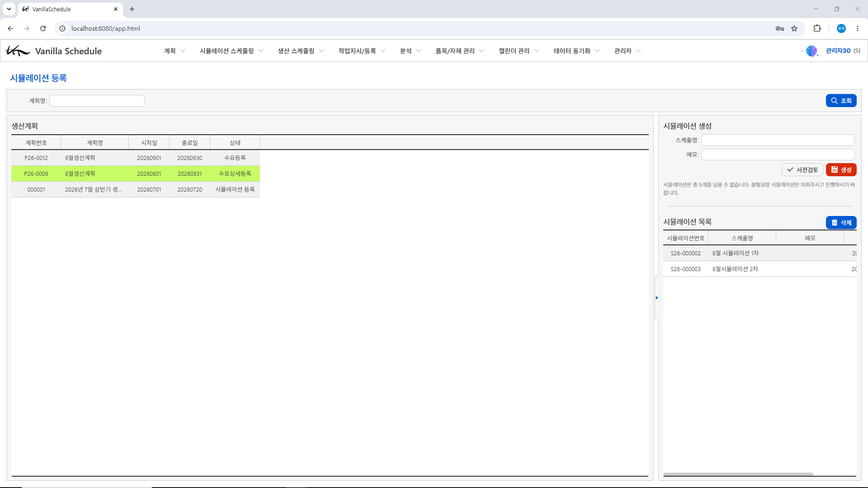Screen dimensions: 868x488
Task: Click the 사전검토 check button
Action: pos(802,170)
